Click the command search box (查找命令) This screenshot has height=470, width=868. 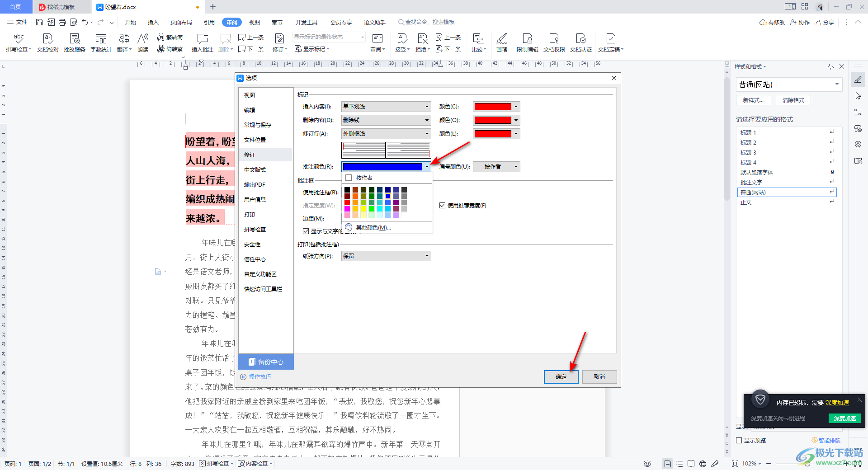tap(426, 22)
